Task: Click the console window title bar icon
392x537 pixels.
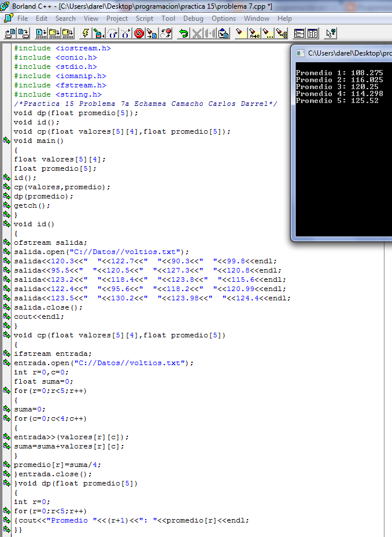Action: click(300, 53)
